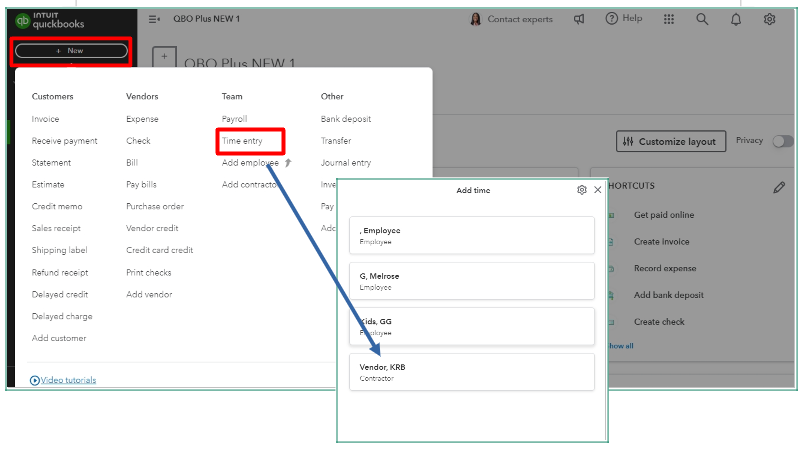The height and width of the screenshot is (452, 802).
Task: Select Receive payment
Action: [64, 141]
